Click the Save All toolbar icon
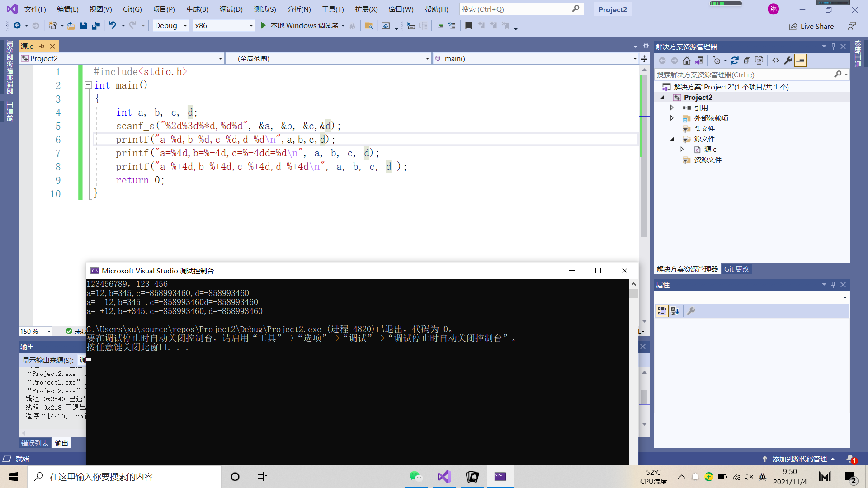The width and height of the screenshot is (868, 488). tap(95, 26)
